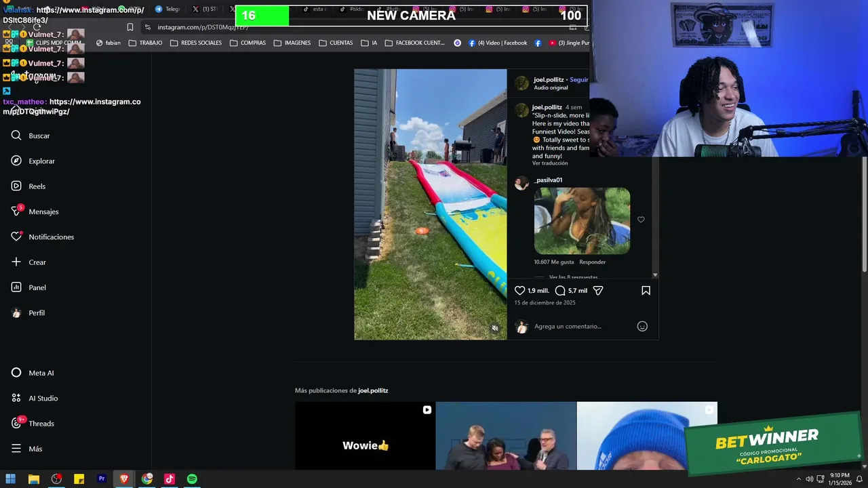Screen dimensions: 868x488
Task: Open Perfil avatar in sidebar
Action: click(16, 312)
